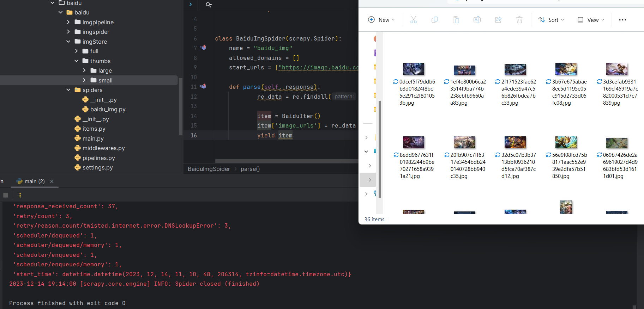
Task: Expand the large folder arrow
Action: pos(84,70)
